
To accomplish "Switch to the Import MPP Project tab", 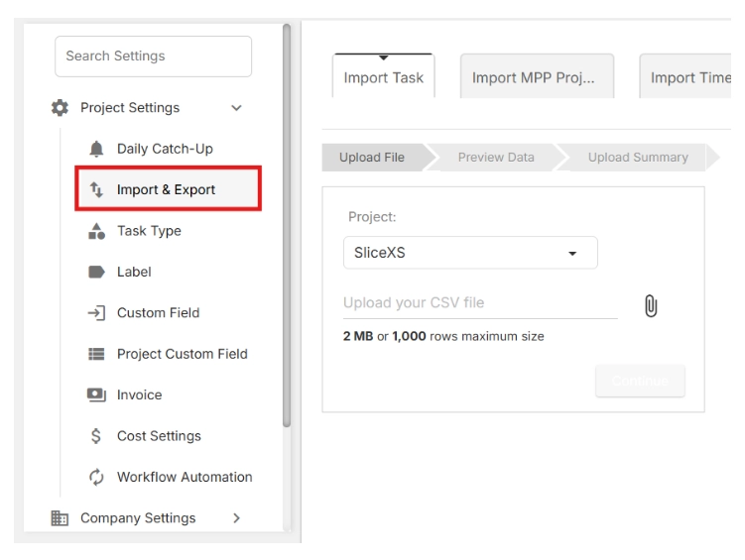I will [x=537, y=79].
